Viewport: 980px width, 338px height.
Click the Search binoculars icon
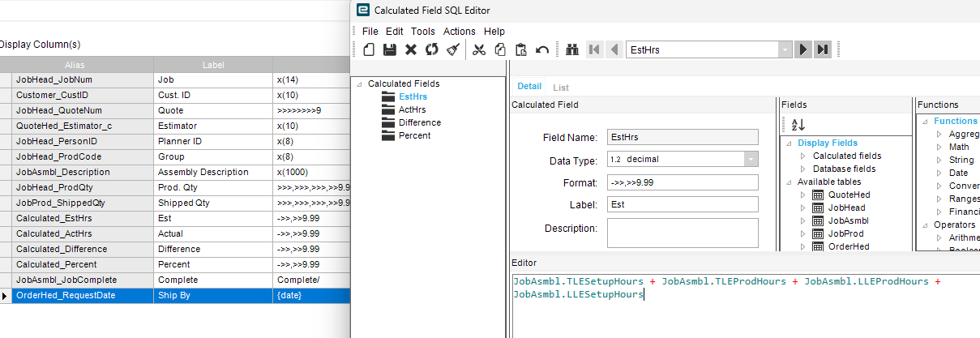571,49
